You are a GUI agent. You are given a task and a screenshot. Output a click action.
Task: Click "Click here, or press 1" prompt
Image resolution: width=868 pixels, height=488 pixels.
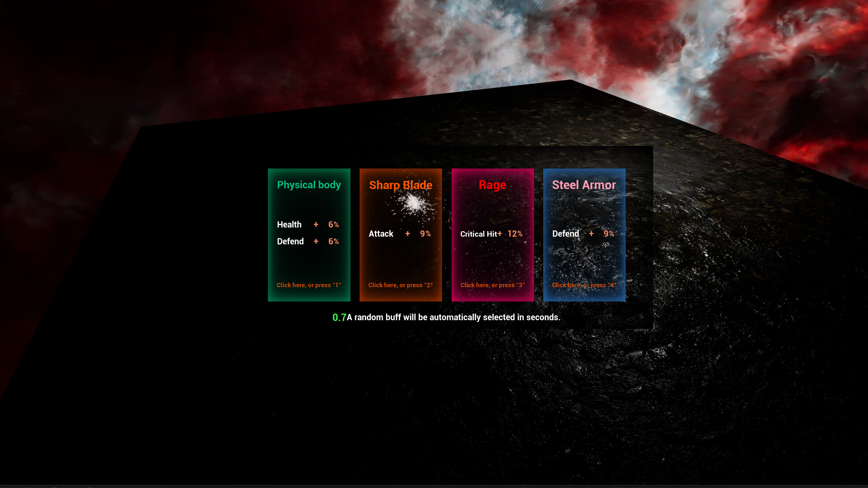point(309,285)
